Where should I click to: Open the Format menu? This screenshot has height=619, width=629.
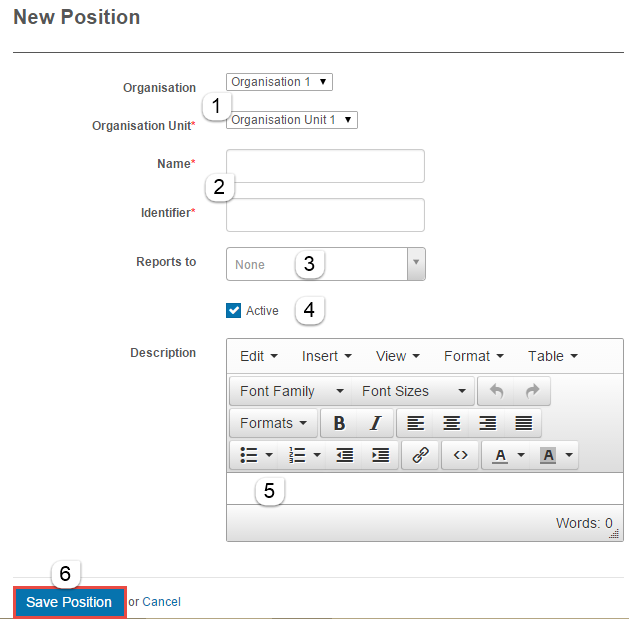(x=474, y=356)
